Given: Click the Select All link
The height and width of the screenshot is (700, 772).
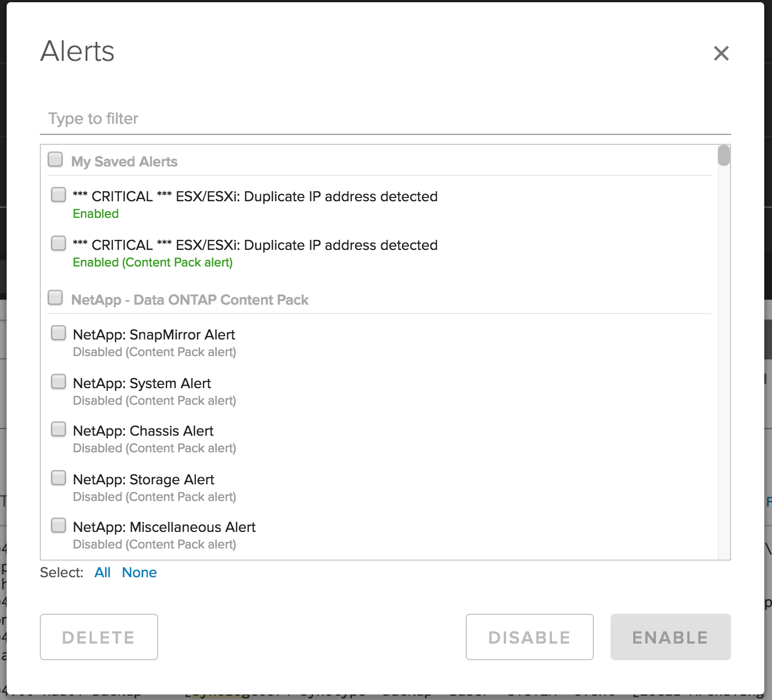Looking at the screenshot, I should point(102,573).
